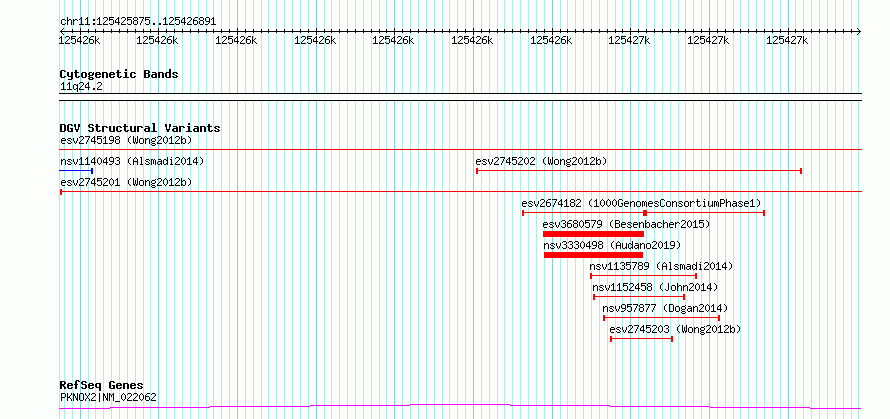The image size is (890, 419).
Task: Click the PKNOX2|NM_022062 gene label
Action: (x=108, y=397)
